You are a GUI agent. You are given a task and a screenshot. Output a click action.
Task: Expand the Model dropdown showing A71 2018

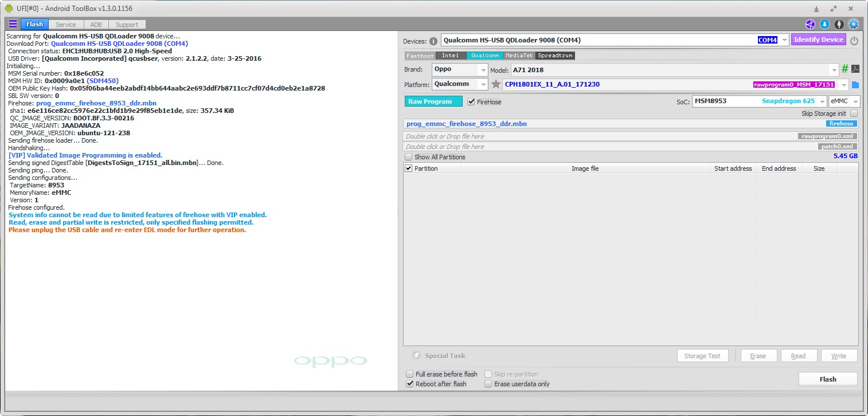click(834, 69)
